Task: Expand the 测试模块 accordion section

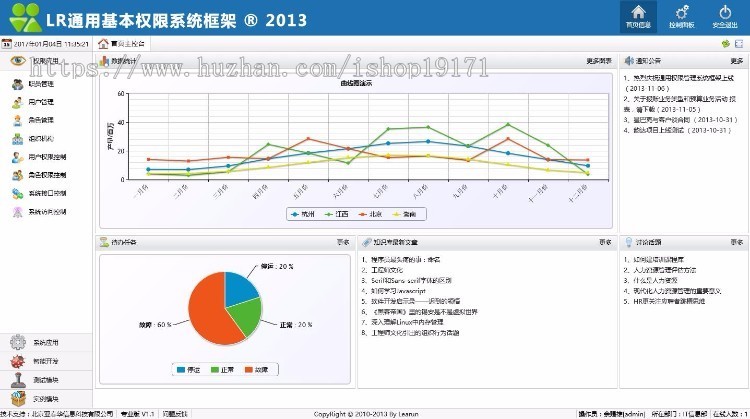Action: [x=46, y=380]
